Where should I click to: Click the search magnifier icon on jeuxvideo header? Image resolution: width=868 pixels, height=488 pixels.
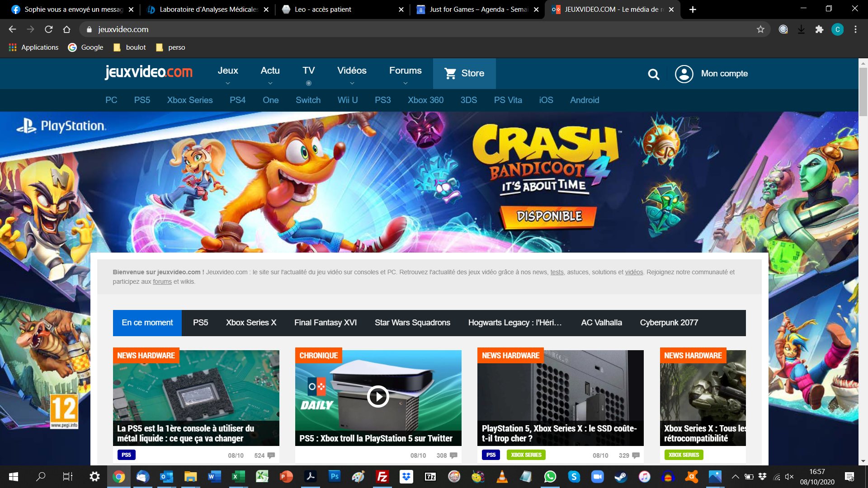click(x=653, y=74)
